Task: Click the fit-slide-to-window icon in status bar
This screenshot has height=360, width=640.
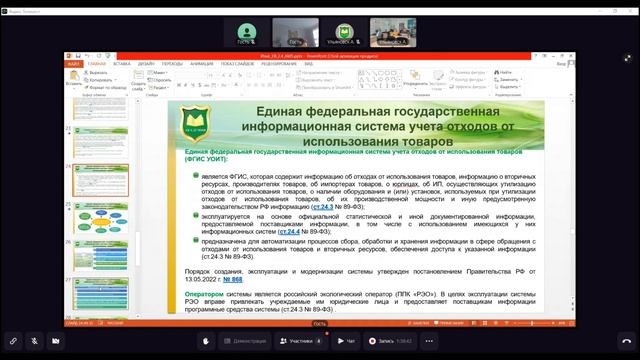Action: (572, 323)
